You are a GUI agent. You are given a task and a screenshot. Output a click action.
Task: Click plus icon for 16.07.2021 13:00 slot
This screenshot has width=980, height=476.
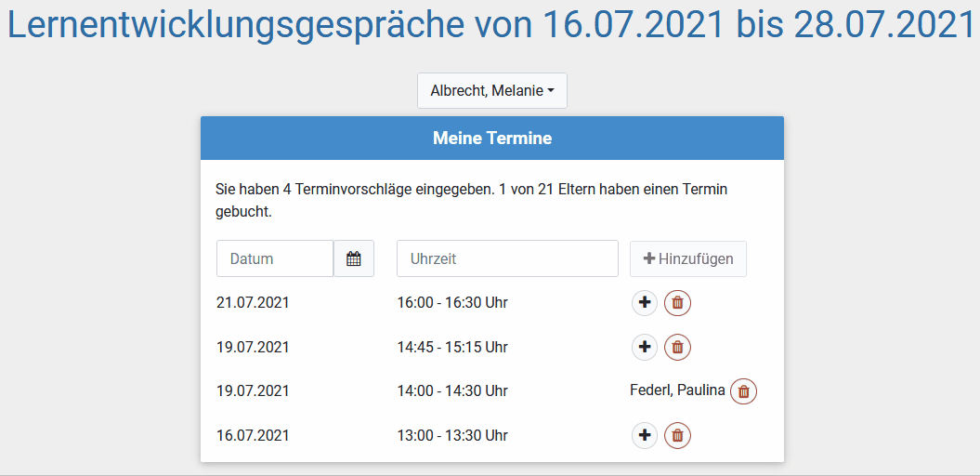(x=645, y=435)
